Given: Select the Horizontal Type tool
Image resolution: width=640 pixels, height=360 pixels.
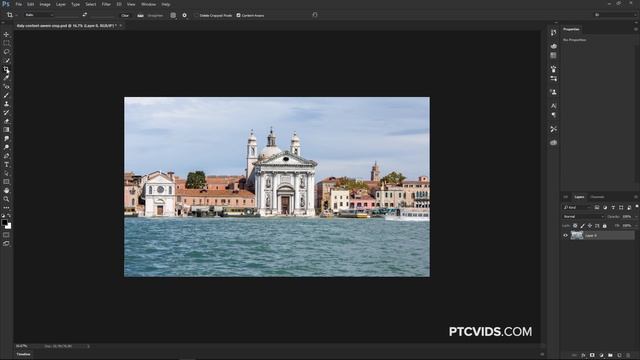Looking at the screenshot, I should coord(6,164).
